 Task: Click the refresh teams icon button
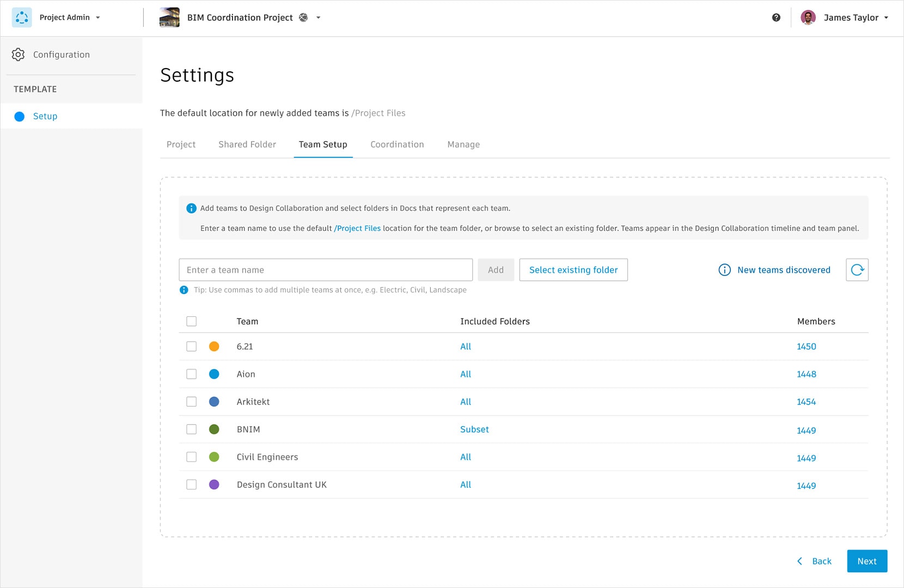pos(857,270)
